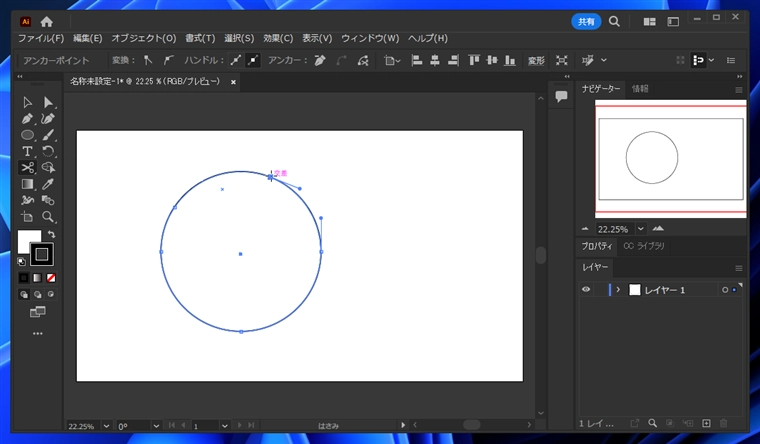Switch to the 情報 panel tab
Image resolution: width=760 pixels, height=444 pixels.
coord(640,89)
